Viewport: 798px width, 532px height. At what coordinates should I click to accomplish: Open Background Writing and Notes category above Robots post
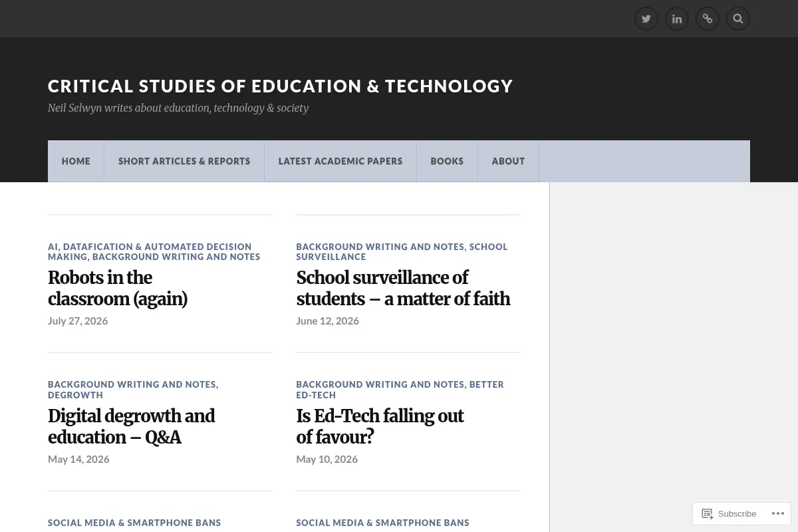tap(176, 257)
